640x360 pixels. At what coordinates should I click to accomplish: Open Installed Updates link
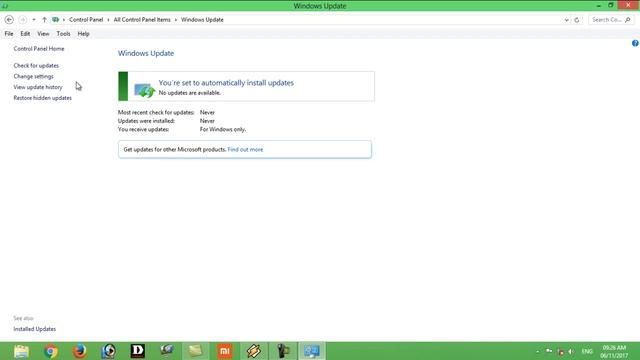coord(35,329)
